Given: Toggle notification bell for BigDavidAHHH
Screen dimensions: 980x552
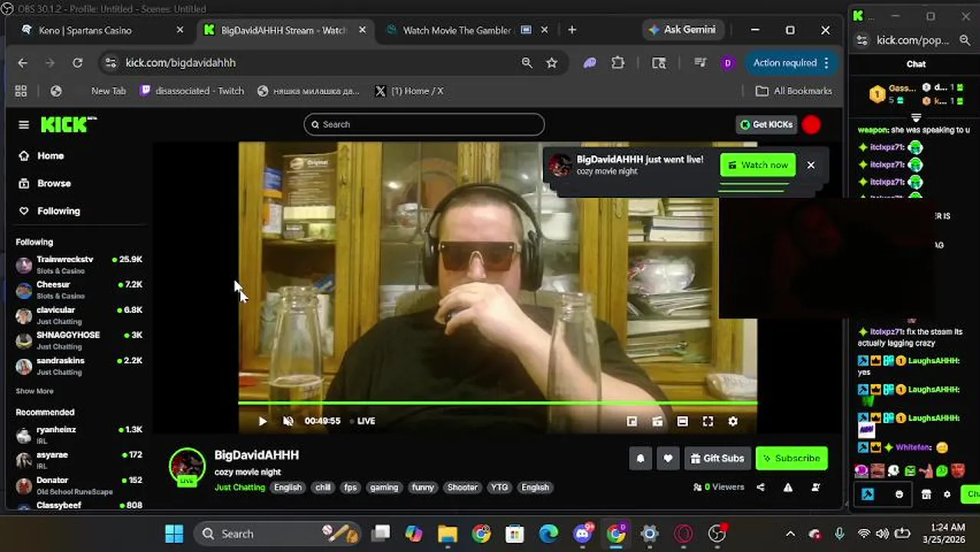Looking at the screenshot, I should coord(640,458).
